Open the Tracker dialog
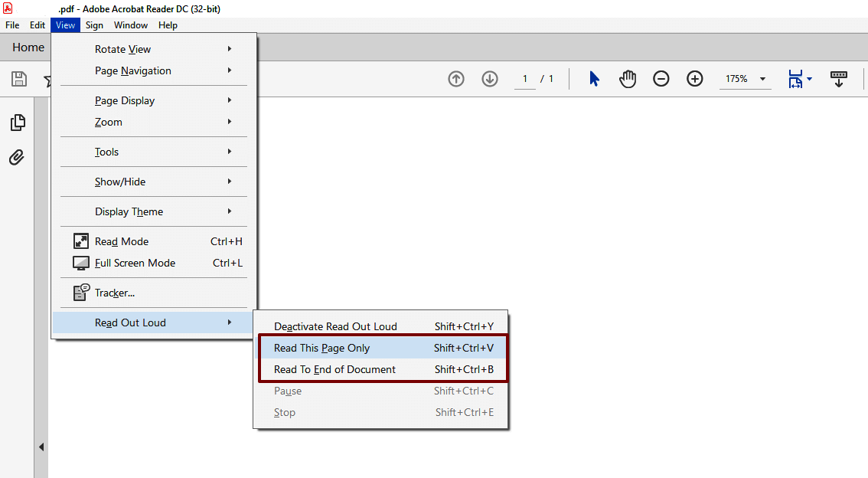 [115, 292]
